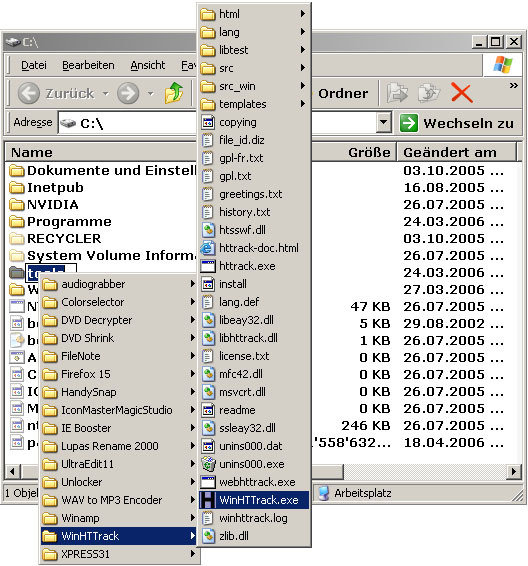
Task: Click license.txt in the file menu
Action: 254,356
